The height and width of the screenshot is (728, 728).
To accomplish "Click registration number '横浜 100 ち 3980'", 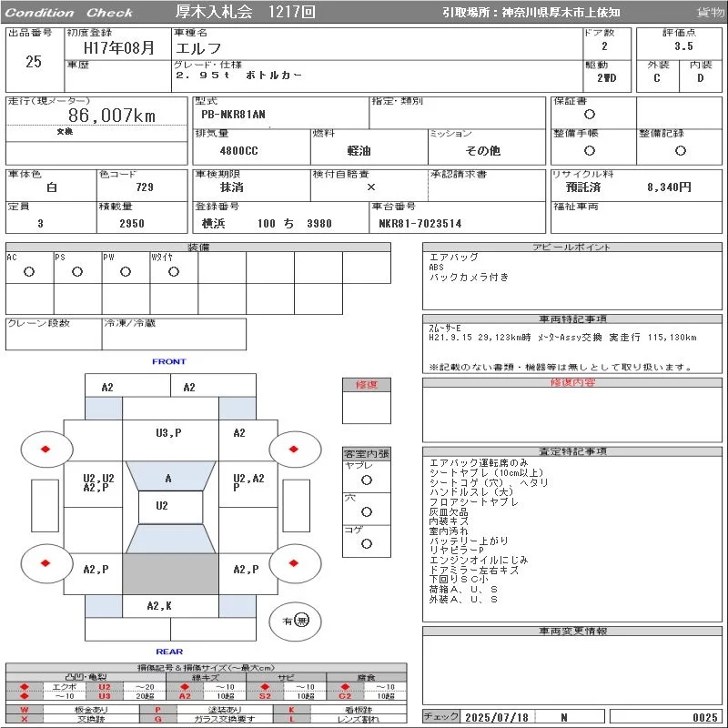I will point(267,224).
